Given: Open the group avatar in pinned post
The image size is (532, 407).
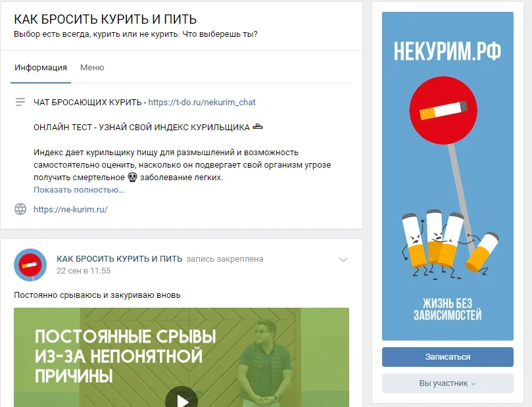Looking at the screenshot, I should (x=30, y=265).
